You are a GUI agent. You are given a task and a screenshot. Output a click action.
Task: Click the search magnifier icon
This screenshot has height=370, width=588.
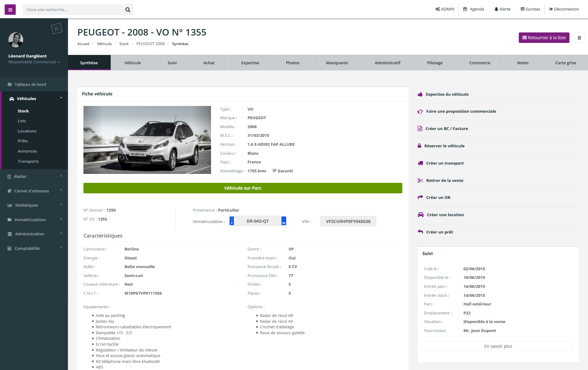point(128,10)
